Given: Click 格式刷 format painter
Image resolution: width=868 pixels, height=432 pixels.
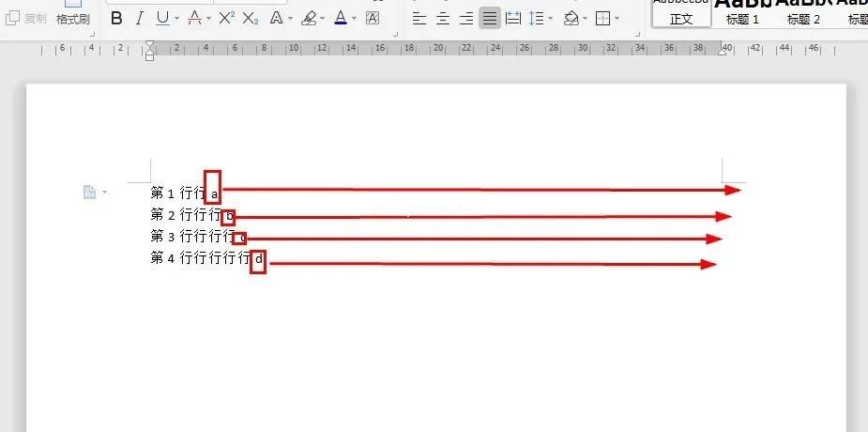Looking at the screenshot, I should [x=72, y=20].
